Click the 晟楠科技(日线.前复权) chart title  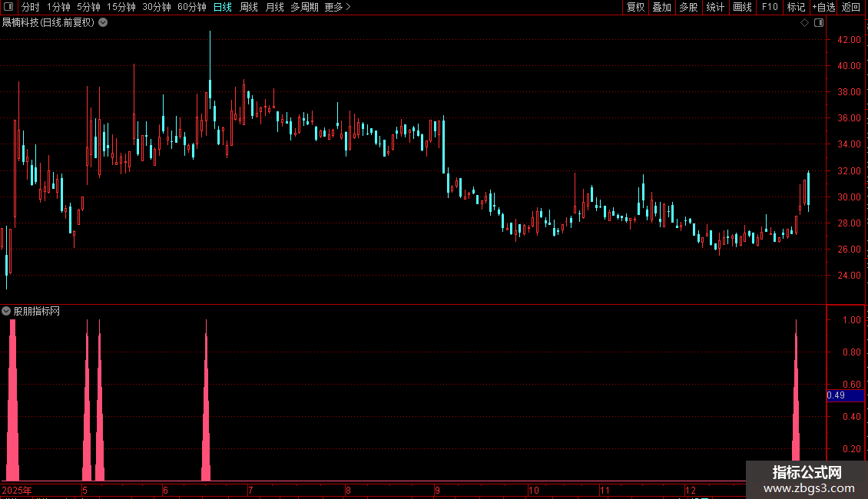[48, 23]
